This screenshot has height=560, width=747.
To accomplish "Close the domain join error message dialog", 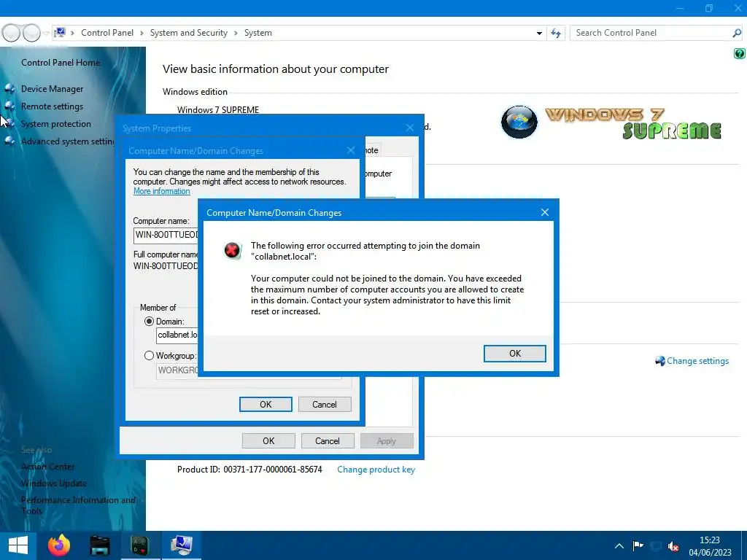I will [545, 212].
